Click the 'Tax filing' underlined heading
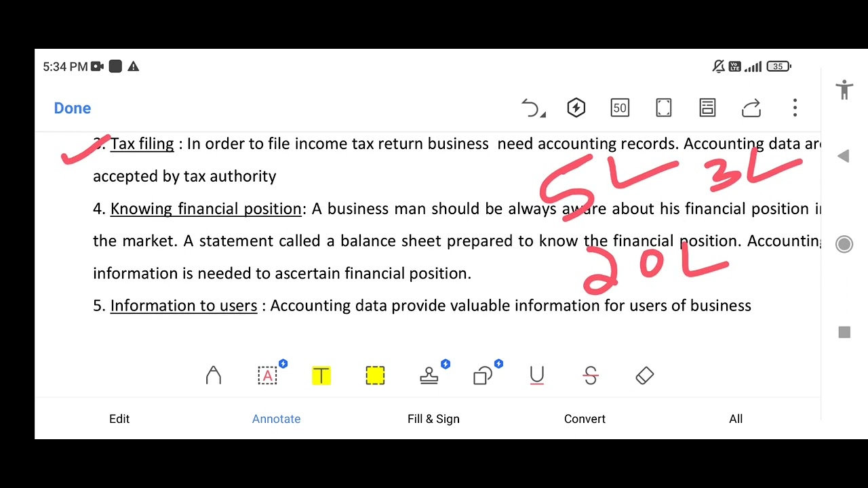868x488 pixels. click(x=142, y=144)
